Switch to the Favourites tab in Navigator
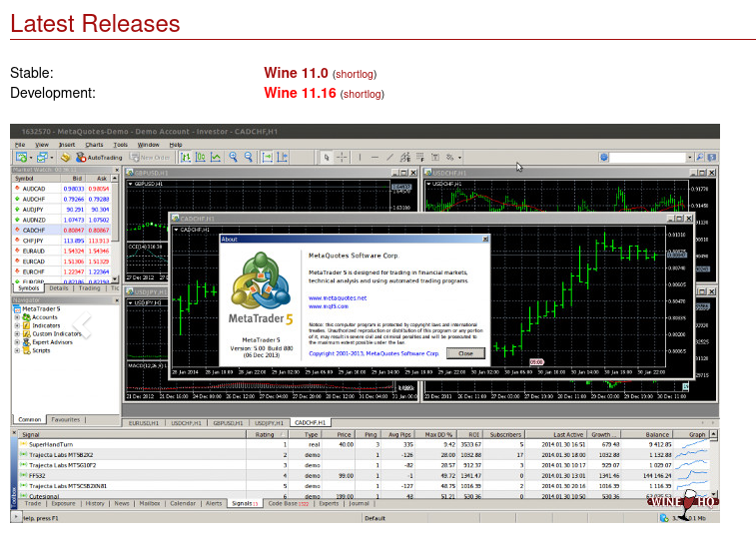The height and width of the screenshot is (535, 756). [66, 419]
